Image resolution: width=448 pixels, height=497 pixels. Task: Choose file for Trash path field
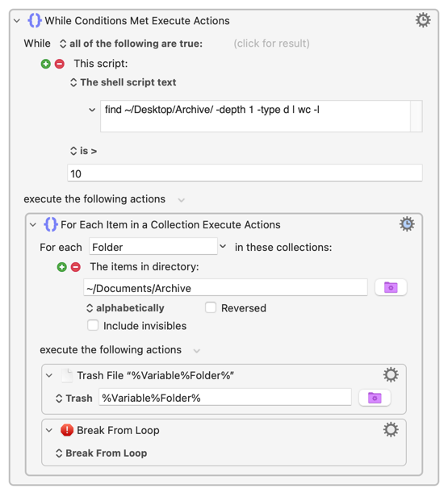point(375,398)
